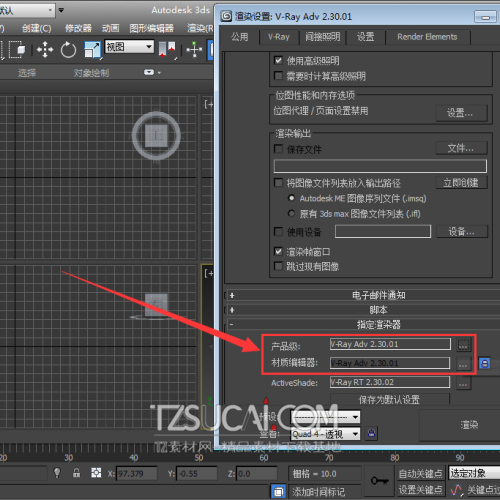
Task: Open the 图形编辑器 menu
Action: [x=152, y=28]
